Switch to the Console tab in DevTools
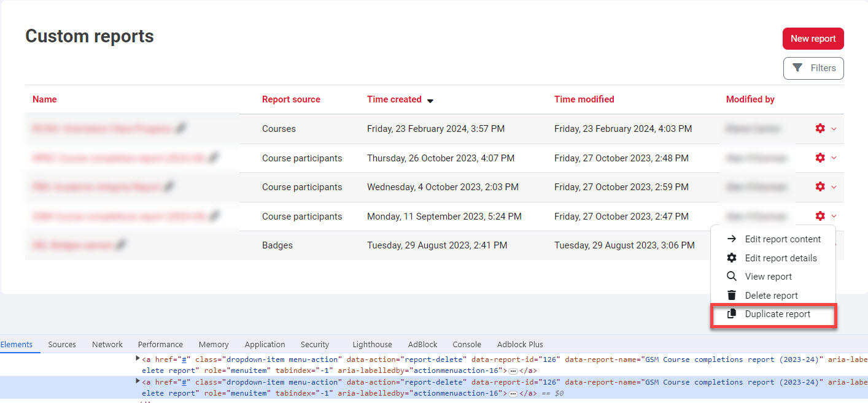868x403 pixels. click(x=467, y=344)
